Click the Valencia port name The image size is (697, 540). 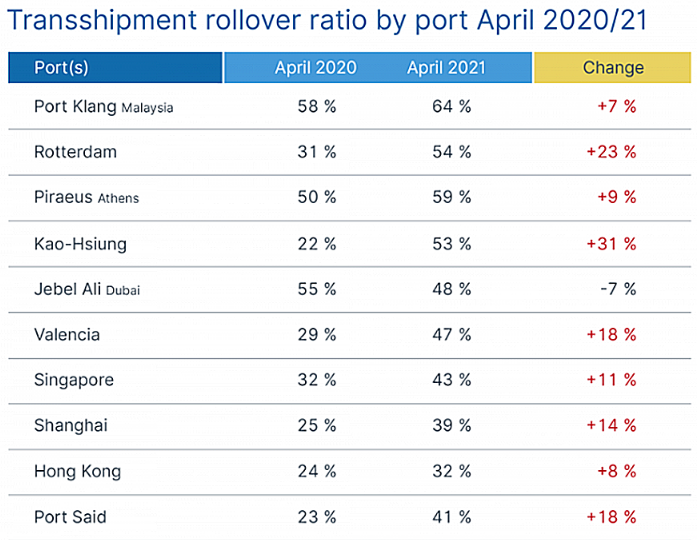67,335
